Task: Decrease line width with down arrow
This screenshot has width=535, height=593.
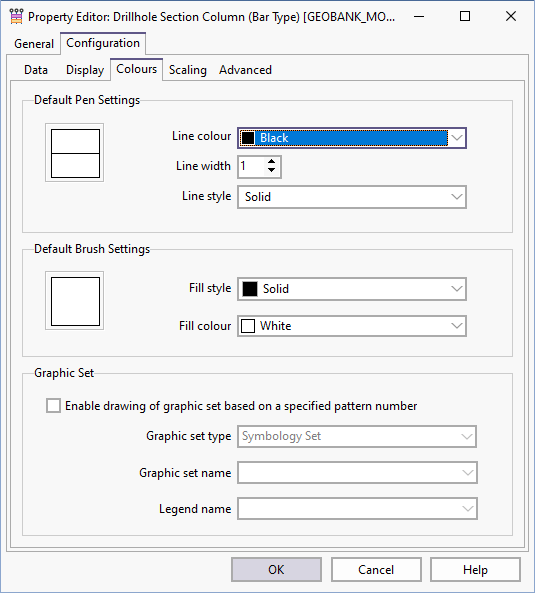Action: 271,170
